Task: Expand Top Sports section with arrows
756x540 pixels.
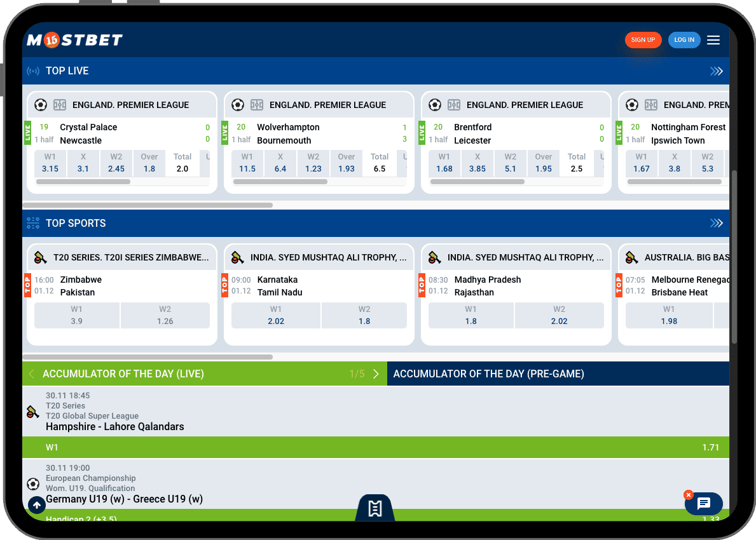Action: point(717,223)
